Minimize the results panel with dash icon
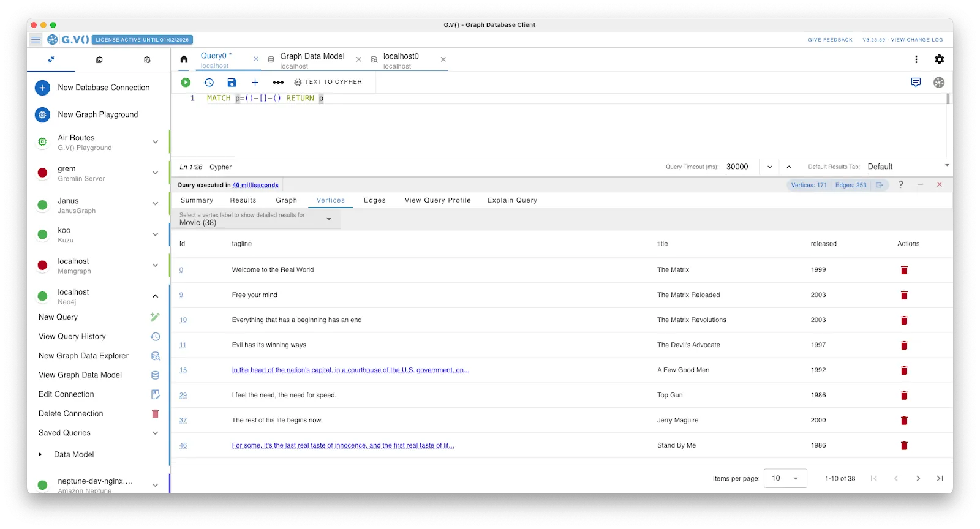 coord(920,184)
